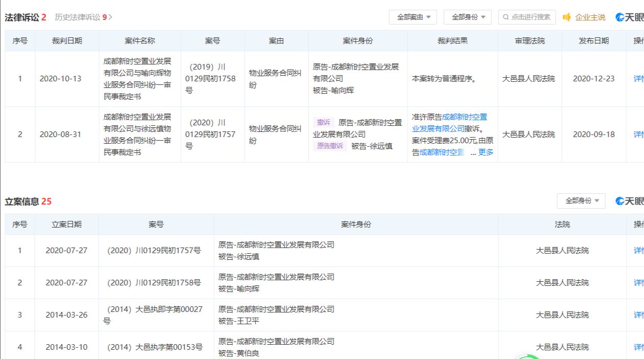644x359 pixels.
Task: Click 案件身份 header in 立案信息 table
Action: (x=356, y=225)
